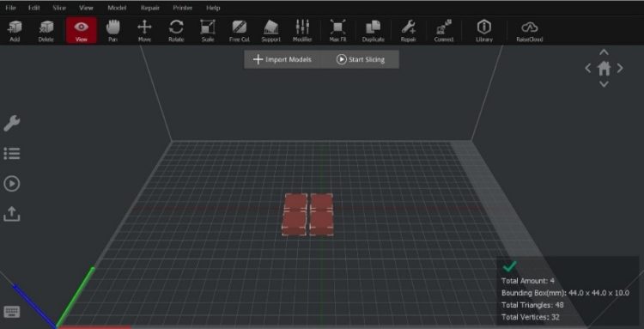Activate the View eye tool
This screenshot has width=644, height=329.
click(82, 30)
